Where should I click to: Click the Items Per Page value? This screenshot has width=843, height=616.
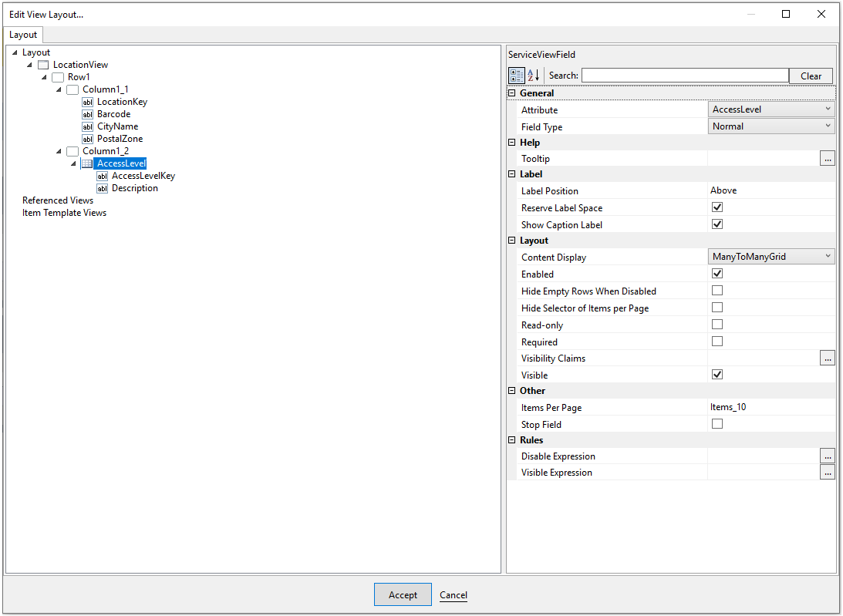[x=728, y=407]
